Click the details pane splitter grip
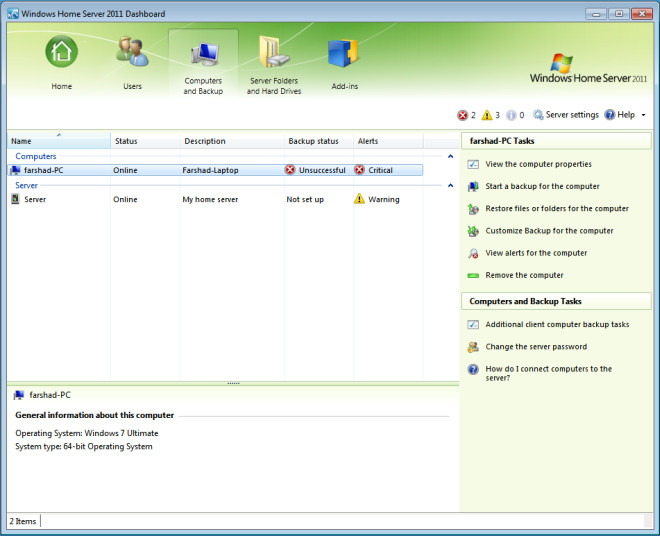Viewport: 660px width, 536px height. 234,384
